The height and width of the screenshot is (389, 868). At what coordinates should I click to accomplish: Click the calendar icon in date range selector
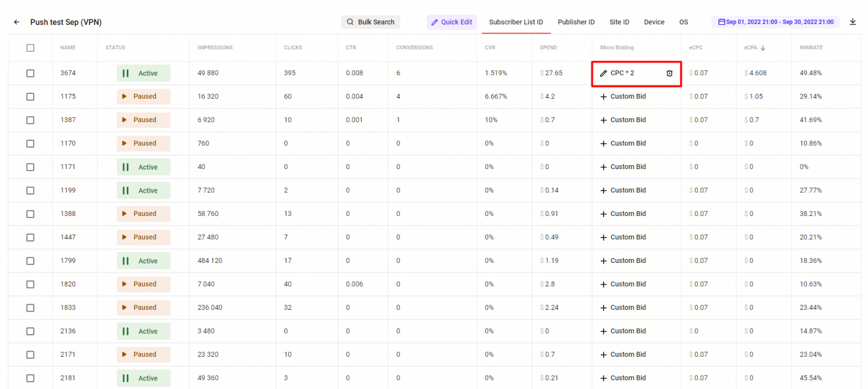(721, 21)
